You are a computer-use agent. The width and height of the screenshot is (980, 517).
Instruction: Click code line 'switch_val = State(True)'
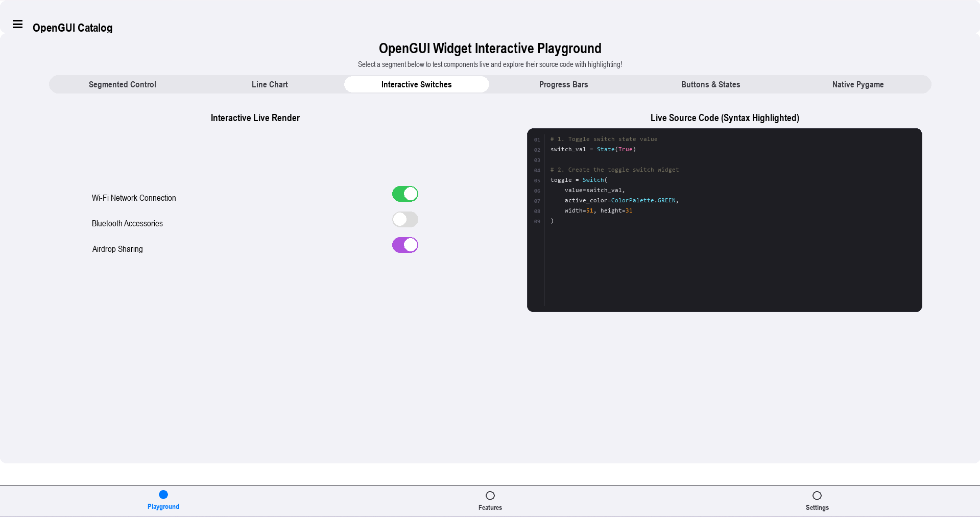593,149
